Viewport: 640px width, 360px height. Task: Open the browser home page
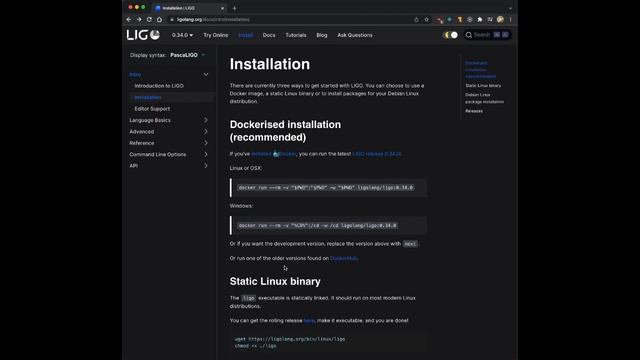click(x=159, y=20)
